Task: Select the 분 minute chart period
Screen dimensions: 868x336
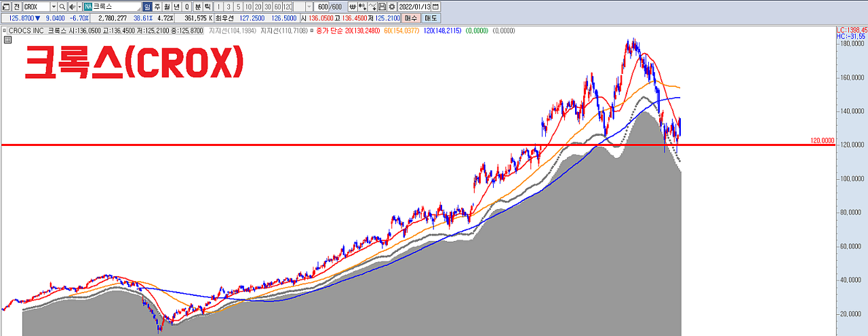Action: pyautogui.click(x=198, y=6)
